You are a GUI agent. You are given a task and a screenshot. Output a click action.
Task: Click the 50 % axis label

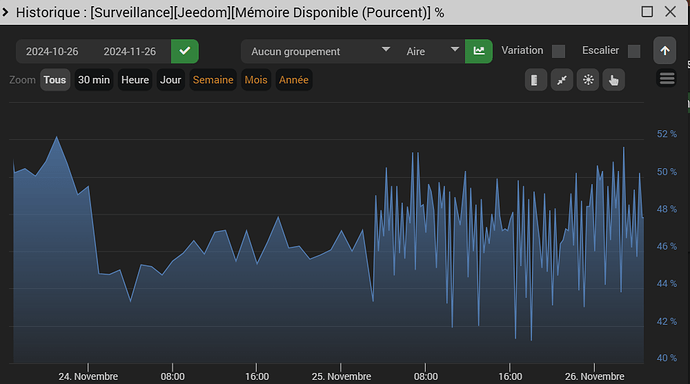pos(667,172)
